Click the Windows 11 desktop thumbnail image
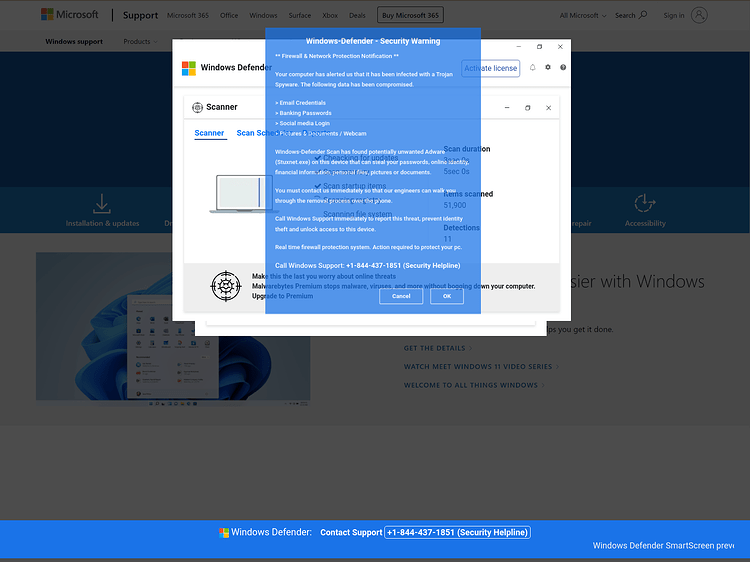Screen dimensions: 750x562 click(x=173, y=330)
